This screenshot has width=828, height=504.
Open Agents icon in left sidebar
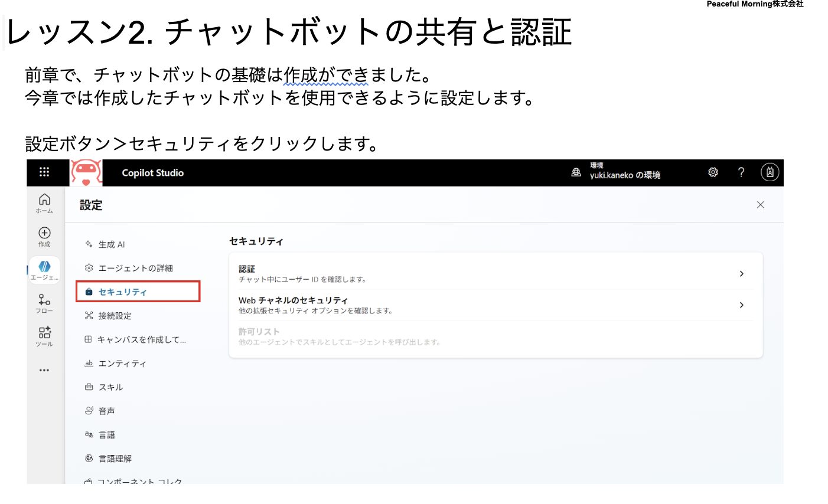click(44, 270)
